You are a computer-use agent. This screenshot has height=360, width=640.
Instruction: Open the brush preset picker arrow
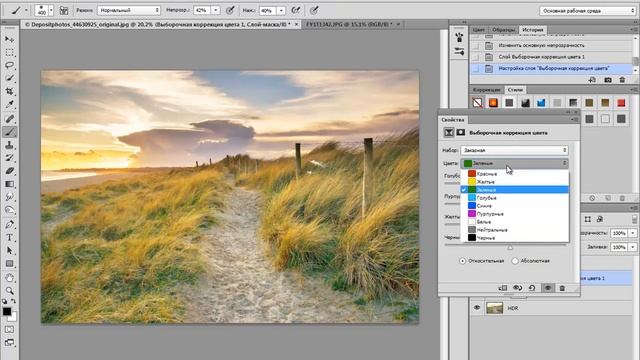click(x=51, y=11)
